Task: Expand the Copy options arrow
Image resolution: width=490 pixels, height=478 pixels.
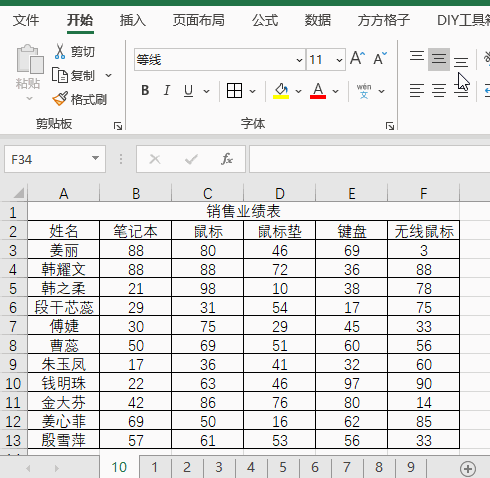Action: pyautogui.click(x=108, y=76)
